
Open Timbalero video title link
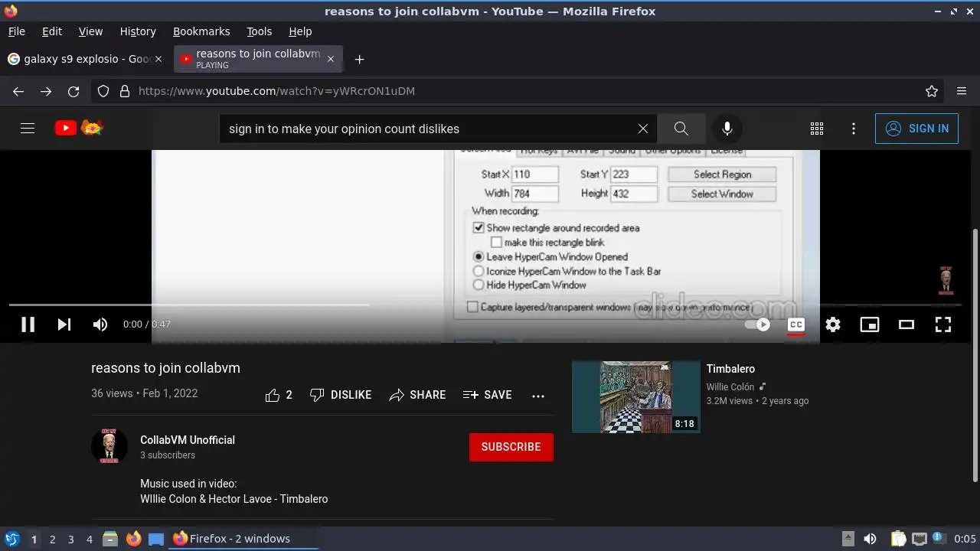730,369
